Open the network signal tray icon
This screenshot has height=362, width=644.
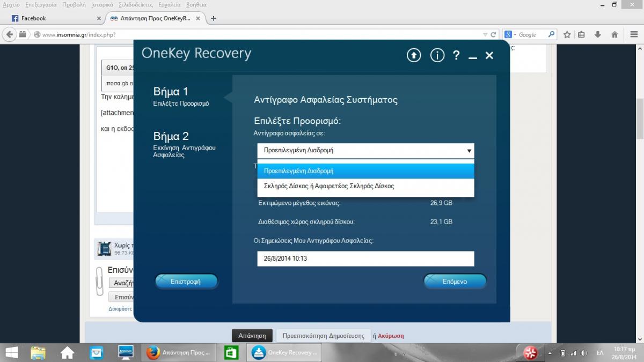(x=573, y=353)
